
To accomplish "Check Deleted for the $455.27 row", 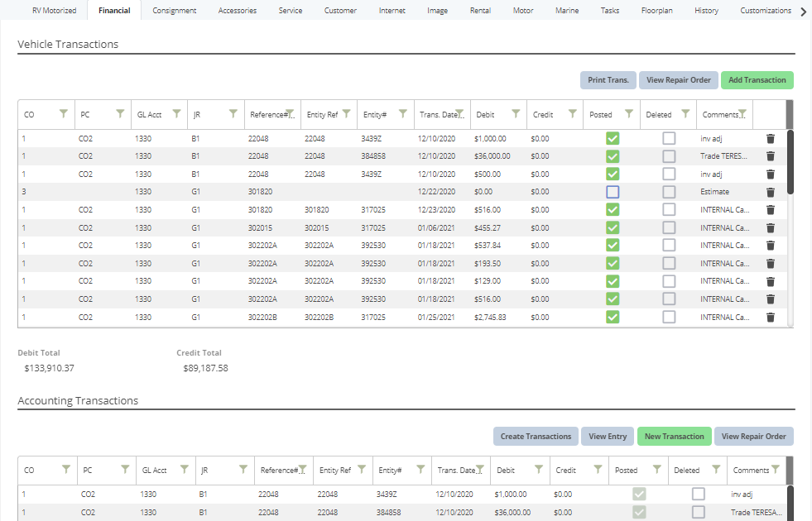I will click(669, 227).
